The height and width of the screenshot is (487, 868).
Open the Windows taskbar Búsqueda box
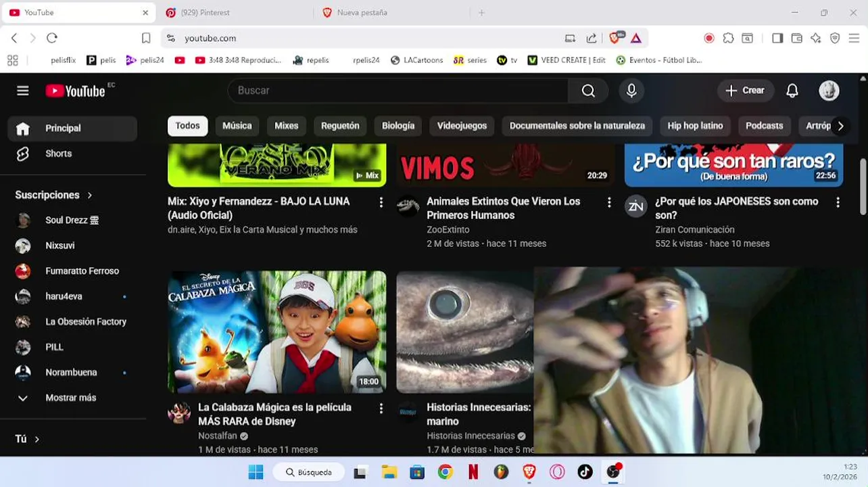[309, 472]
